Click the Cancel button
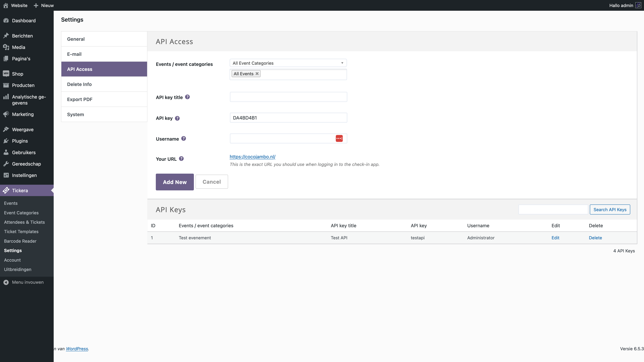 coord(211,182)
